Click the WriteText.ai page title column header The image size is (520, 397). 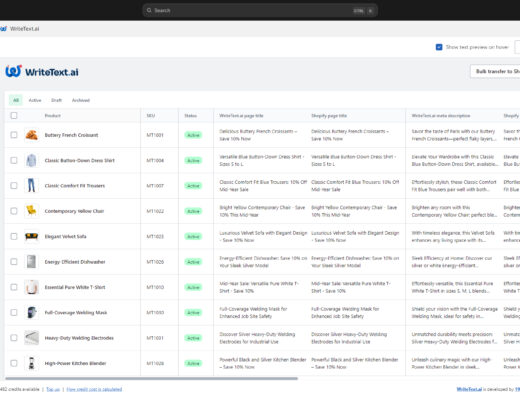coord(241,116)
